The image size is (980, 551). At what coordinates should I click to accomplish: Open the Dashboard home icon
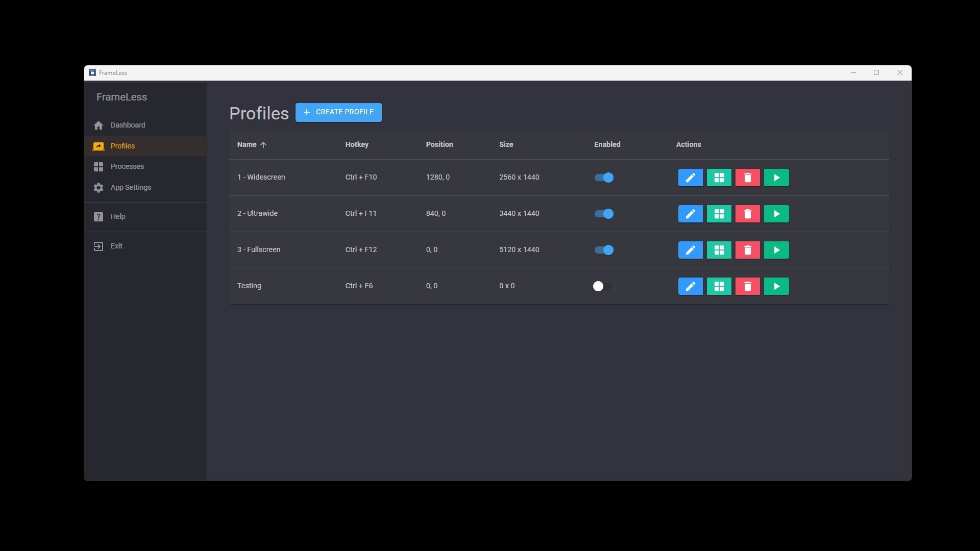coord(98,125)
